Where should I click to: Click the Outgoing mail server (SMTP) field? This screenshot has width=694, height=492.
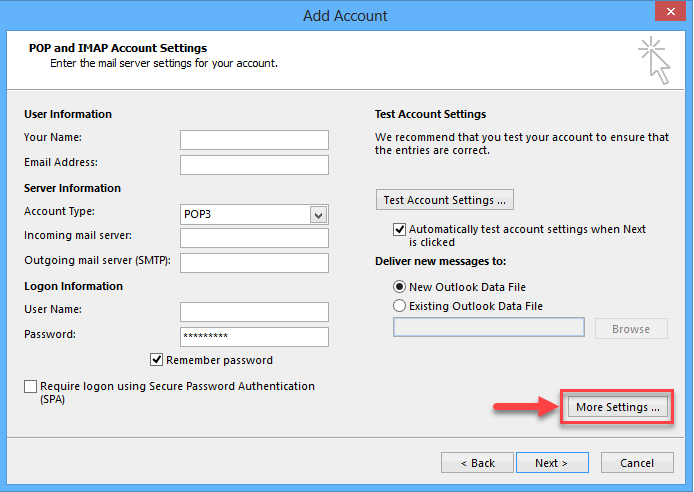(254, 263)
